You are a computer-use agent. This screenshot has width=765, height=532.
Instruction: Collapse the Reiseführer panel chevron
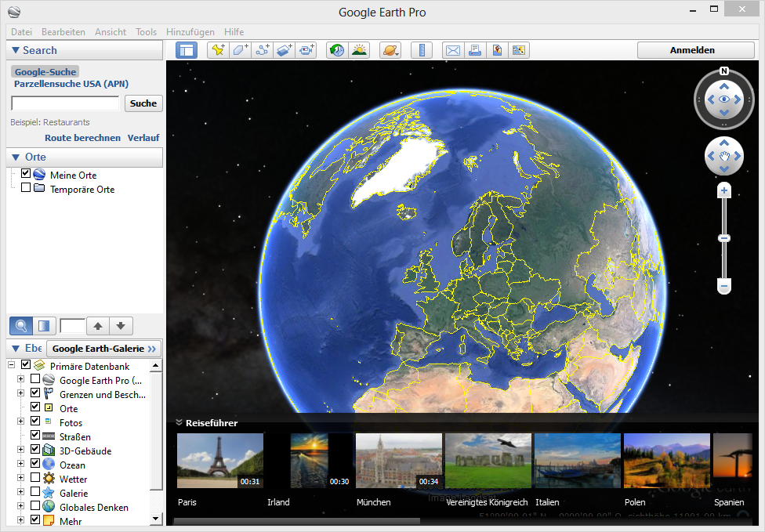179,423
